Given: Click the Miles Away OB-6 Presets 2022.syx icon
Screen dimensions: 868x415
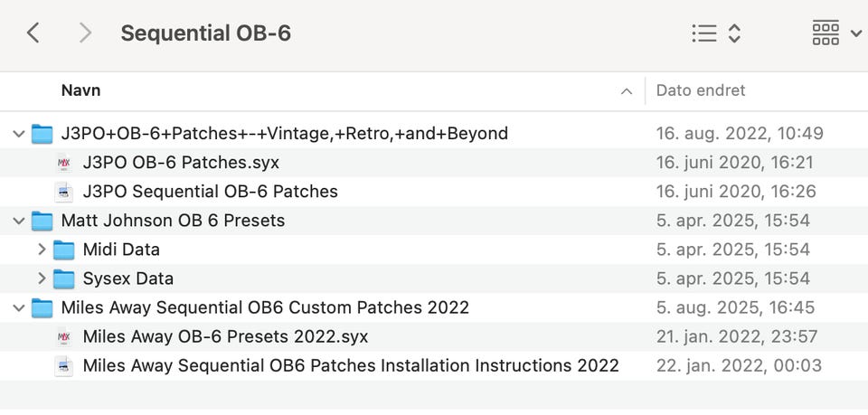Looking at the screenshot, I should (63, 337).
